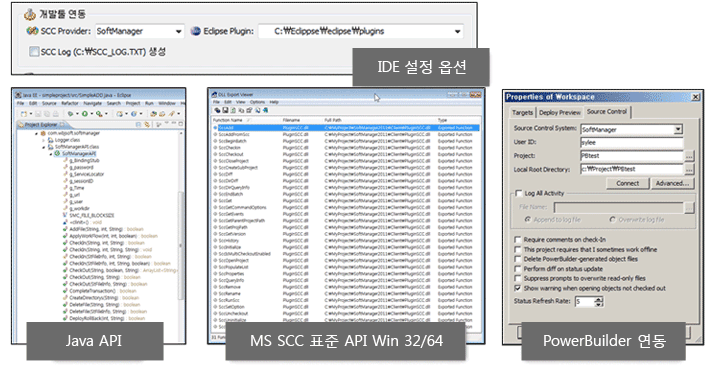This screenshot has width=724, height=383.
Task: Click Eclipse New file toolbar icon
Action: pos(24,114)
